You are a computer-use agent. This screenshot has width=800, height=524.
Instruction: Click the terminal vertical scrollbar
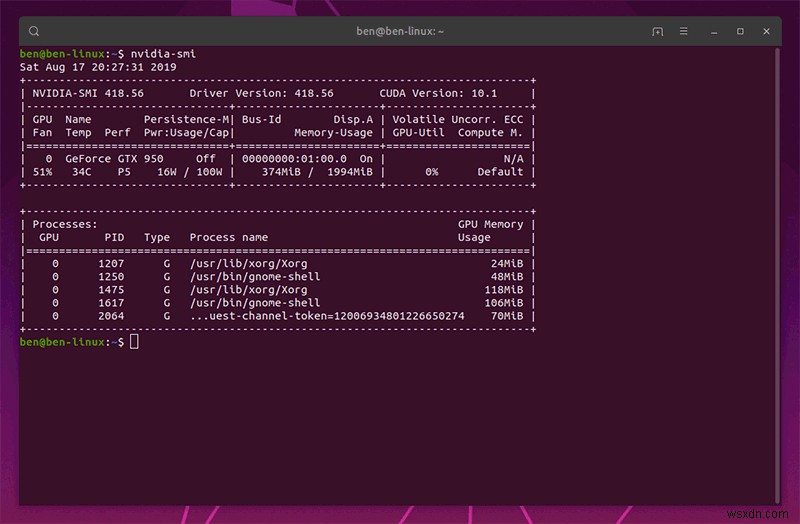pyautogui.click(x=778, y=276)
